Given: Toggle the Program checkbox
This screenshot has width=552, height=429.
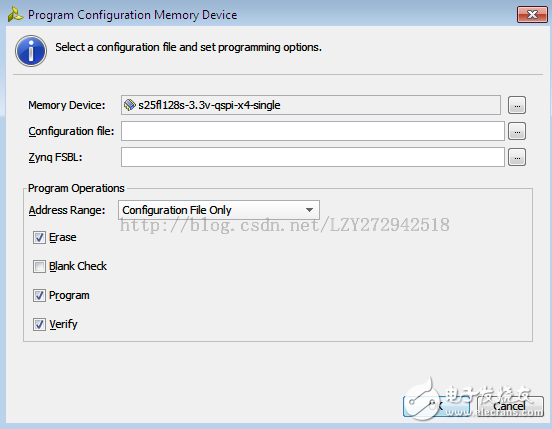Looking at the screenshot, I should (39, 295).
